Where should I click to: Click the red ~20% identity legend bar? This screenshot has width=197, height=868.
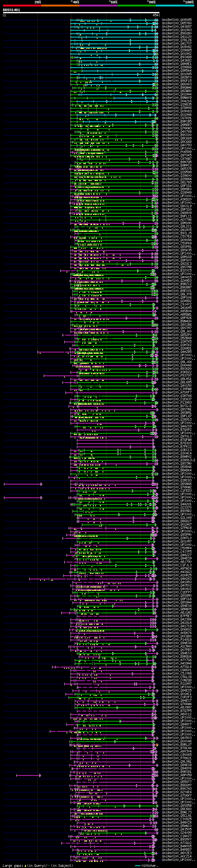(22, 6)
